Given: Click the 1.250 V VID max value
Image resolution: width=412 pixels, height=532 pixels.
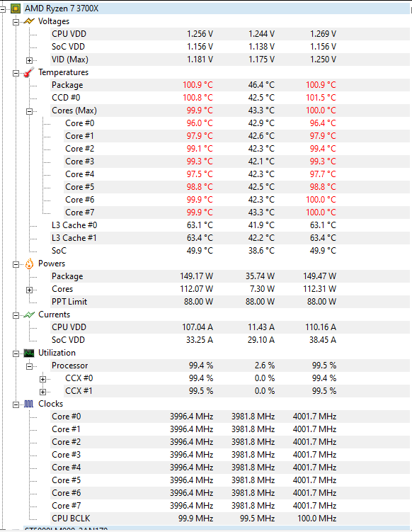Looking at the screenshot, I should click(x=323, y=60).
